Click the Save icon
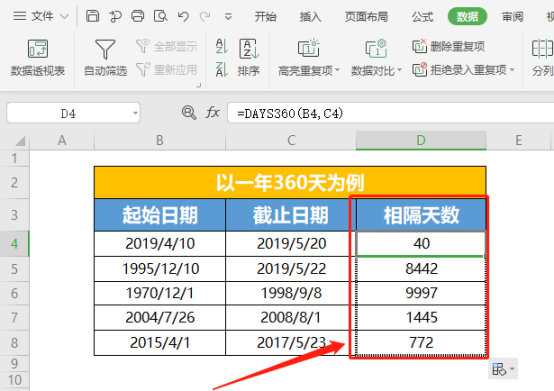 93,16
